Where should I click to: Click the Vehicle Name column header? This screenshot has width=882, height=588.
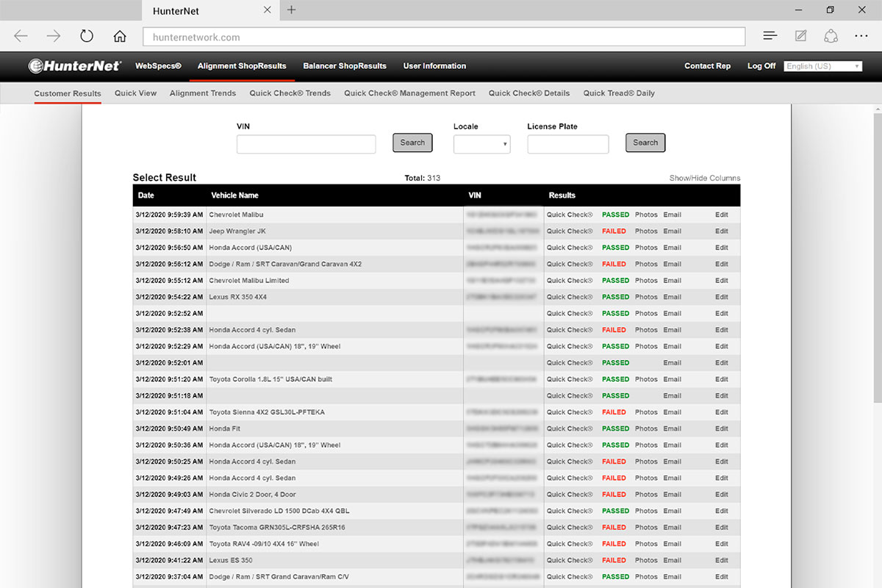coord(234,196)
